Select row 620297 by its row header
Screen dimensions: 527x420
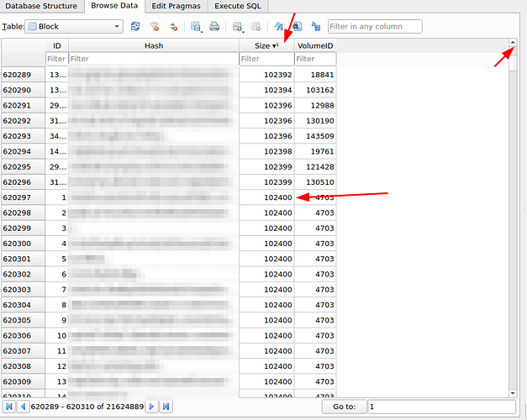click(22, 197)
